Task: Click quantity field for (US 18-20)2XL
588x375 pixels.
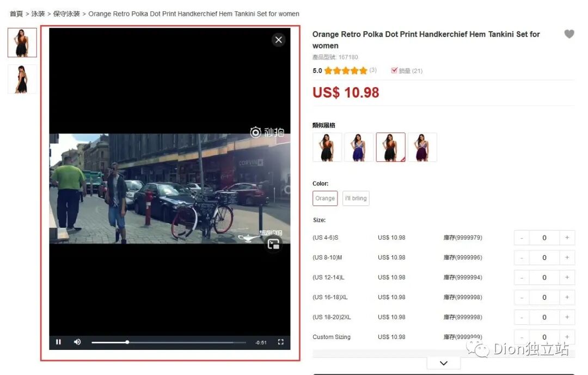Action: 544,317
